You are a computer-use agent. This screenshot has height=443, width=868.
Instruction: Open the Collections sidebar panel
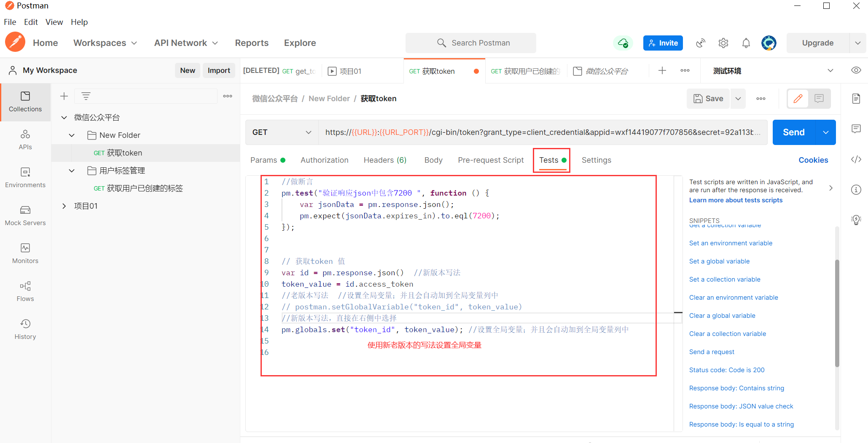pyautogui.click(x=25, y=102)
